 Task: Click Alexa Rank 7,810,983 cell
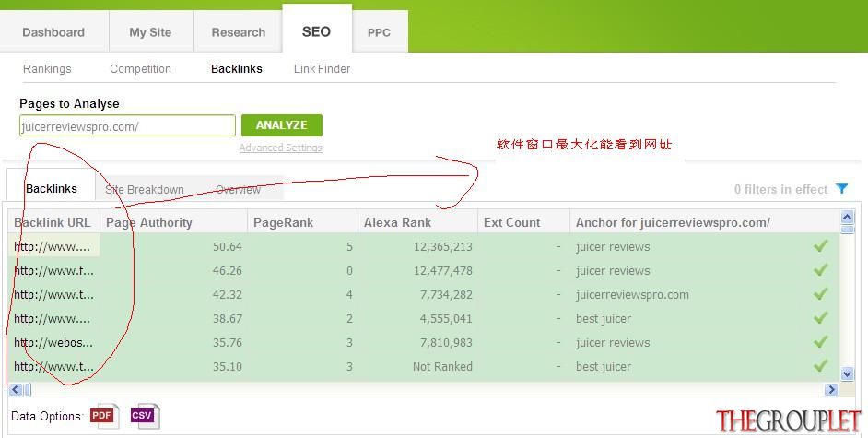pyautogui.click(x=446, y=342)
